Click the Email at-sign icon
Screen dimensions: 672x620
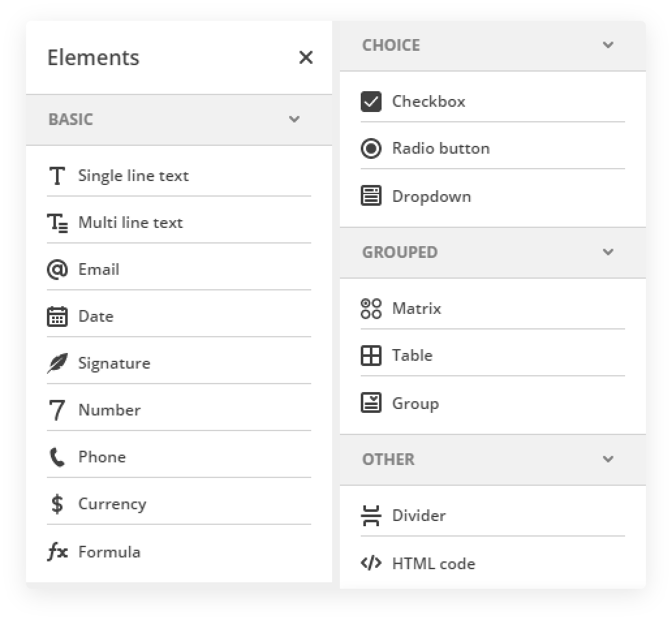pos(57,270)
